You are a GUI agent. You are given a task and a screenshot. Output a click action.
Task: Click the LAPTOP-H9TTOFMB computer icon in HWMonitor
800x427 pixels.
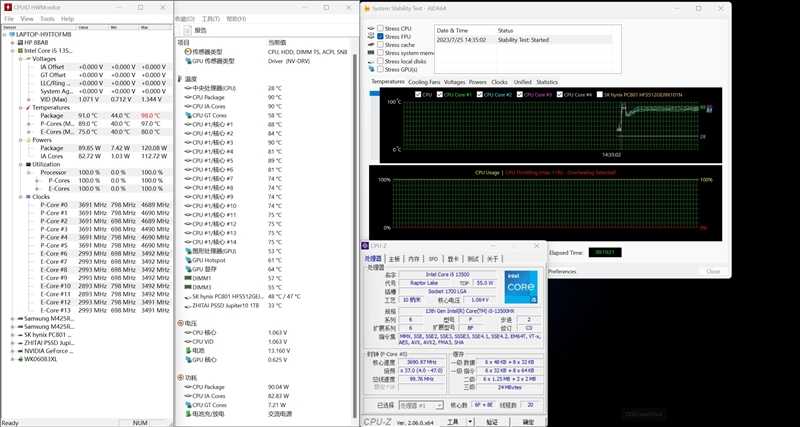pos(12,34)
